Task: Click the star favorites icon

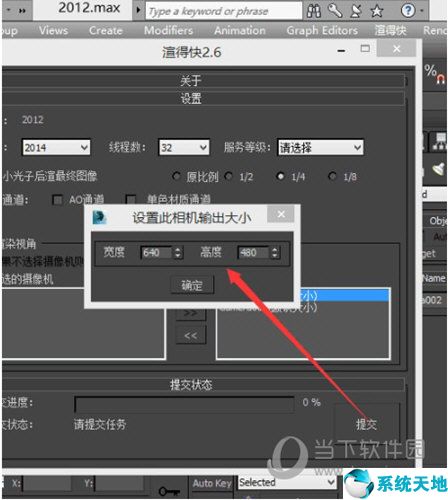Action: (x=377, y=11)
